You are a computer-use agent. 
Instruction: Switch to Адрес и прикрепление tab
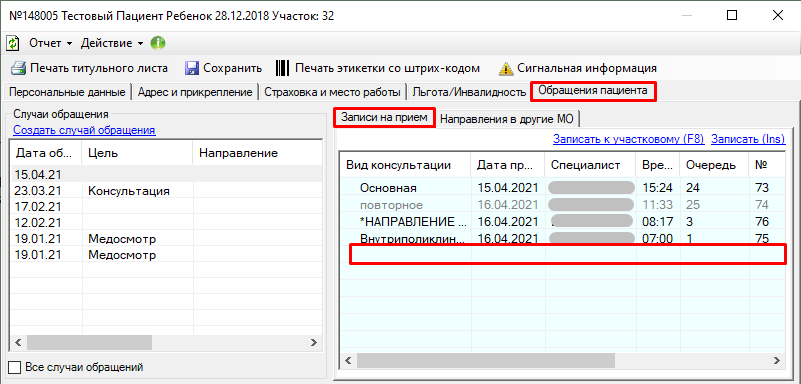pos(195,92)
